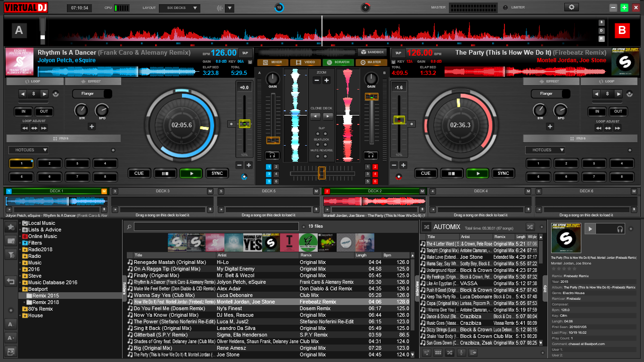This screenshot has height=362, width=644.
Task: Open the SIX DECKS layout dropdown
Action: pos(180,8)
